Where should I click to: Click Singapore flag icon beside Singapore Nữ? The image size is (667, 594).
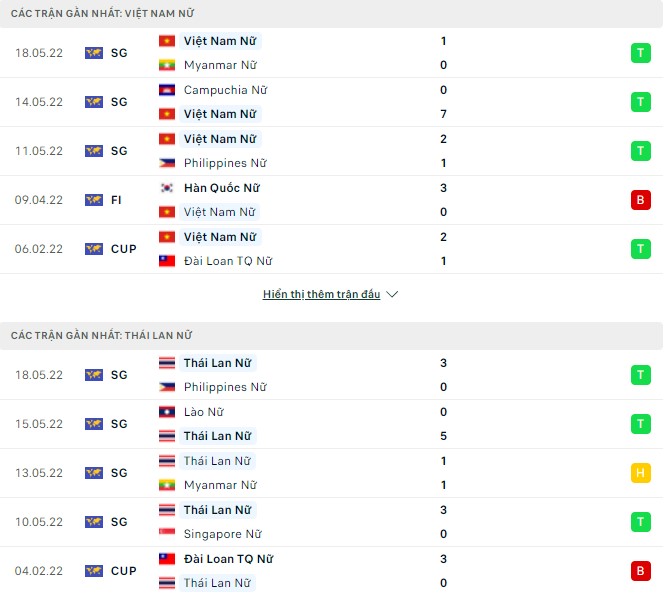click(x=167, y=534)
